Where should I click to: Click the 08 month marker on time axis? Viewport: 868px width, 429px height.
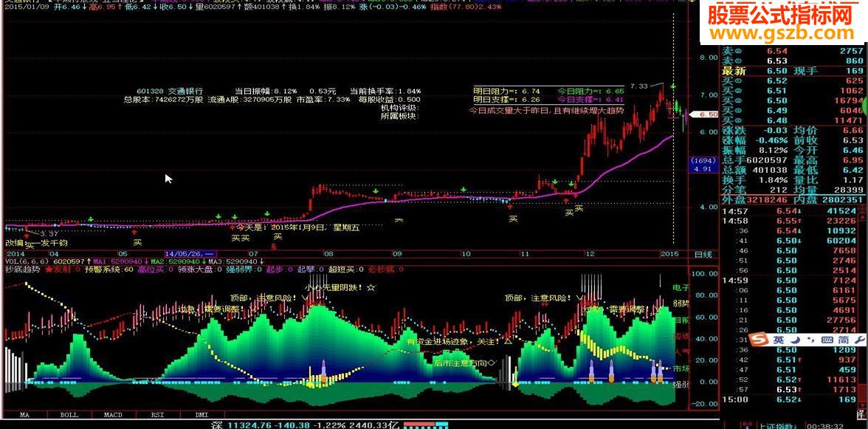pos(329,254)
